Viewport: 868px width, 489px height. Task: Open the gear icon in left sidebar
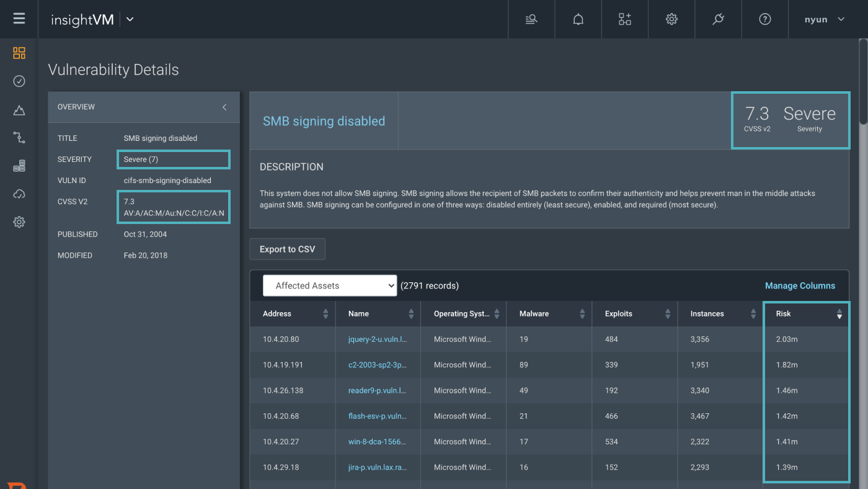coord(19,222)
